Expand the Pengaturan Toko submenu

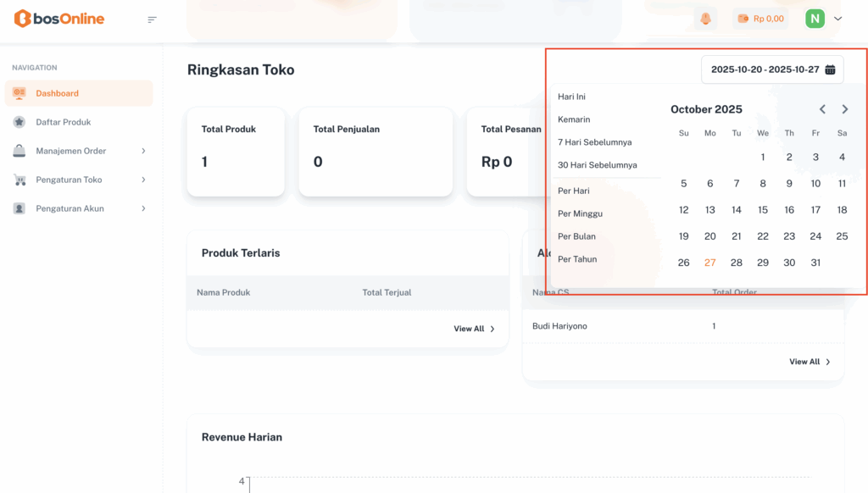coord(143,180)
